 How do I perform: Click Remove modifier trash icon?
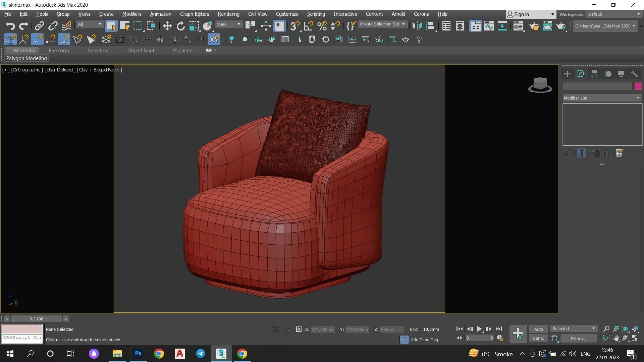(x=606, y=153)
